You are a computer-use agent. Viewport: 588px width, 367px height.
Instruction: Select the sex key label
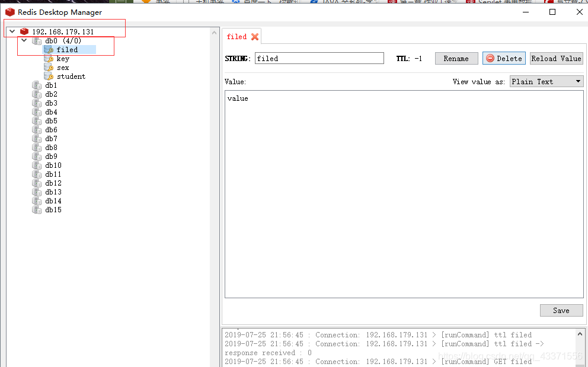click(x=63, y=68)
